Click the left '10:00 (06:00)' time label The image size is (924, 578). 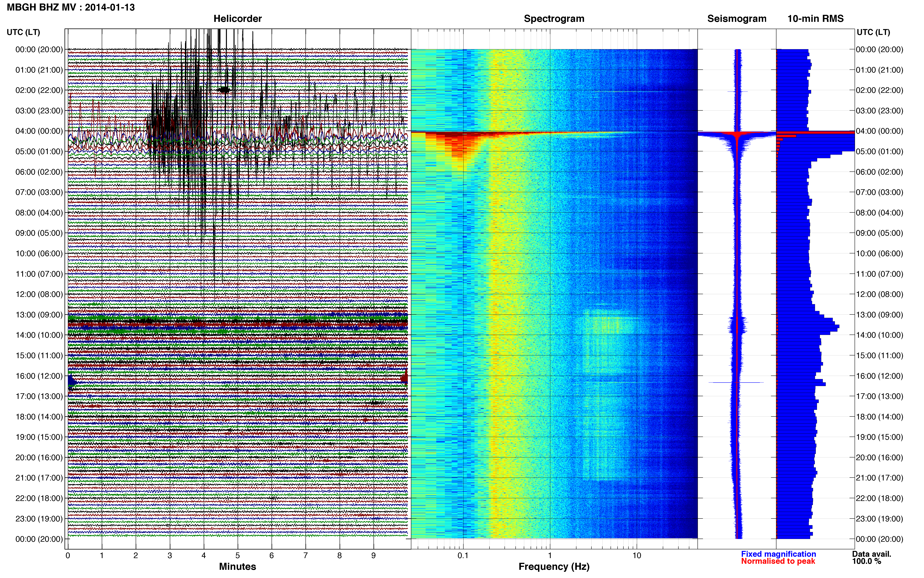[39, 253]
